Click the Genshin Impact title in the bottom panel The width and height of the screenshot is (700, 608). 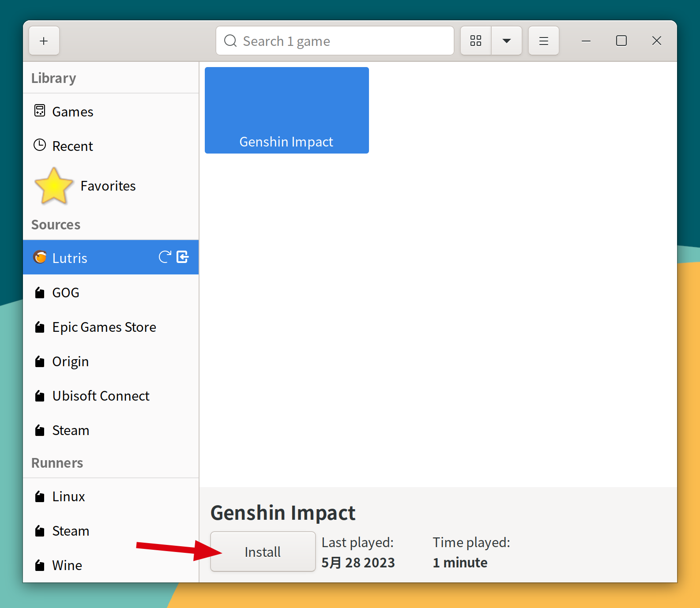click(283, 513)
